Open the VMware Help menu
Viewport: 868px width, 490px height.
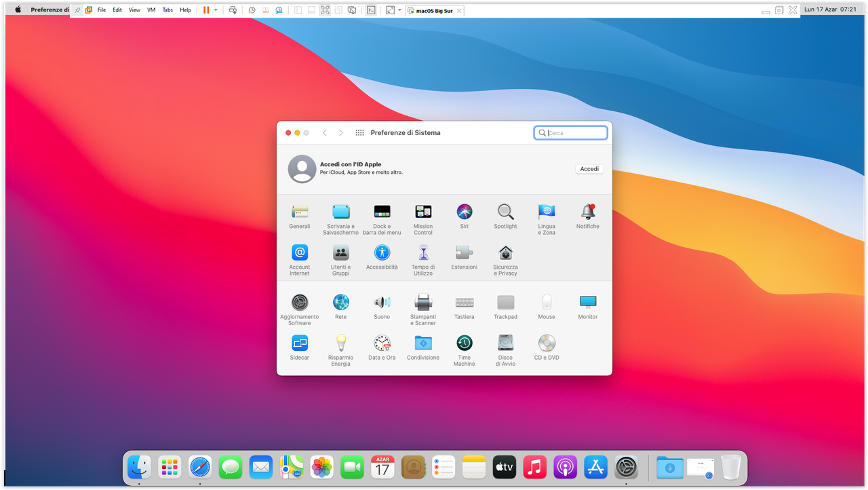(185, 10)
